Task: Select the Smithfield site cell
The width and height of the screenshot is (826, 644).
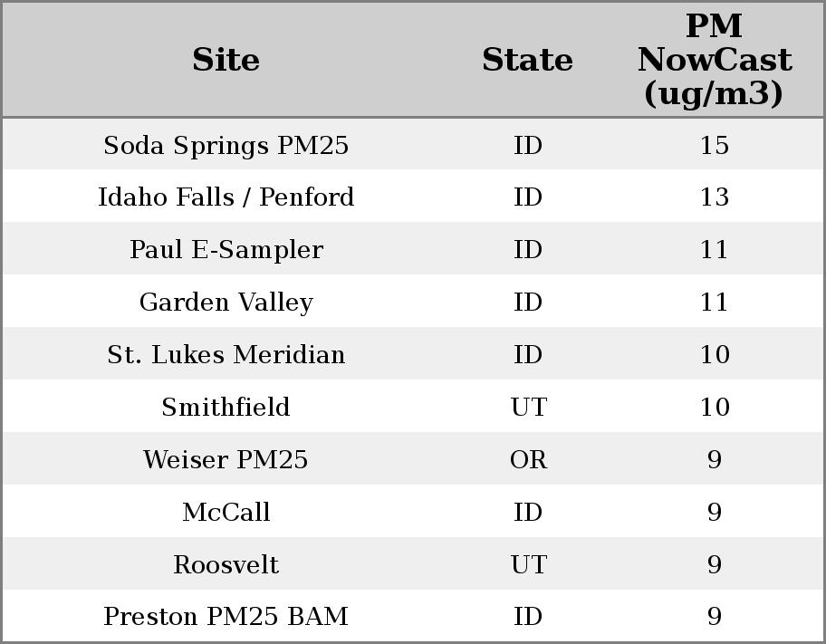Action: [226, 408]
